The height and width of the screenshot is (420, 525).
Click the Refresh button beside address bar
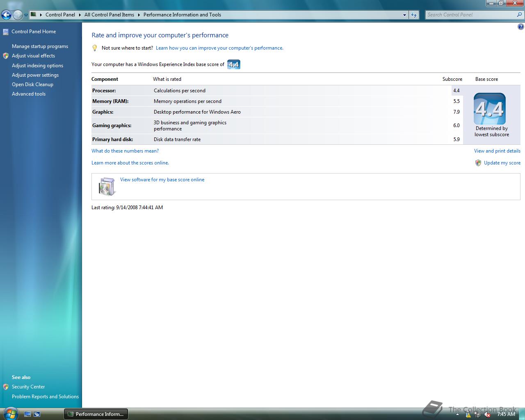pos(414,15)
